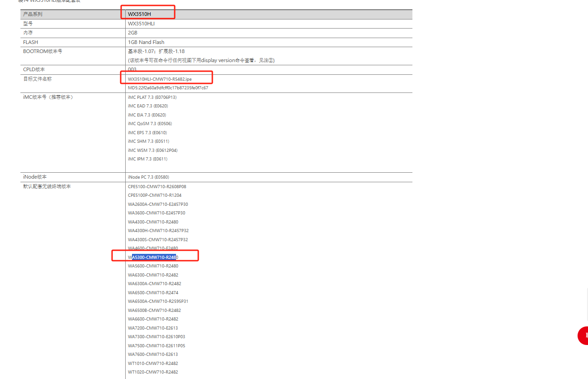The image size is (588, 379).
Task: Select the iMC EAD 7.3 (E0620) entry
Action: pos(148,106)
